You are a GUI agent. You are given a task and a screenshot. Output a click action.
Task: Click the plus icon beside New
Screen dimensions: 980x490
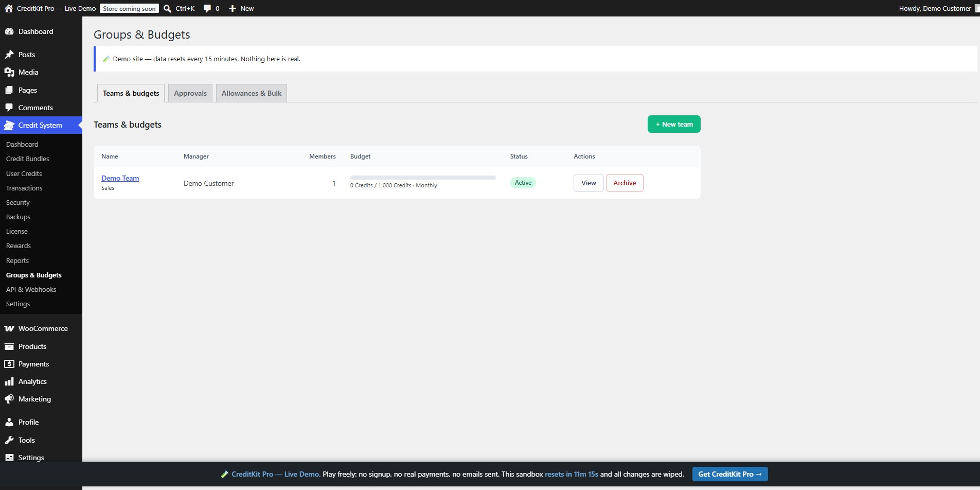pyautogui.click(x=233, y=8)
